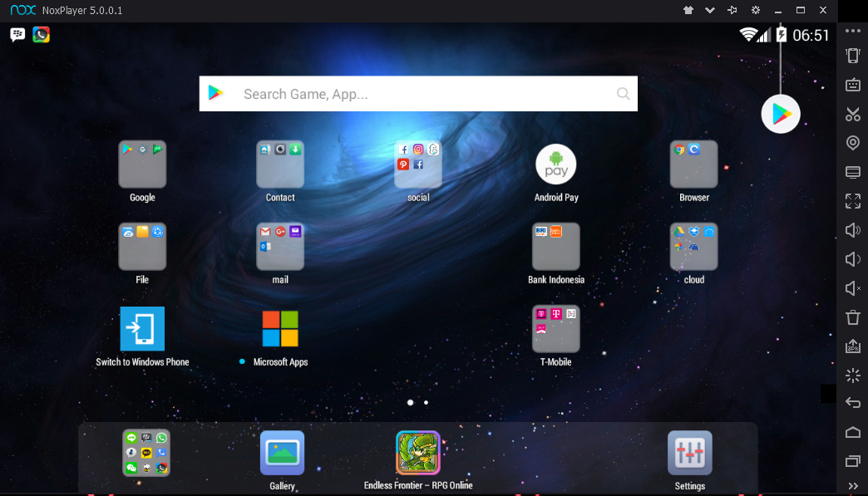Open the messaging apps folder in dock
Viewport: 868px width, 496px height.
[x=146, y=453]
